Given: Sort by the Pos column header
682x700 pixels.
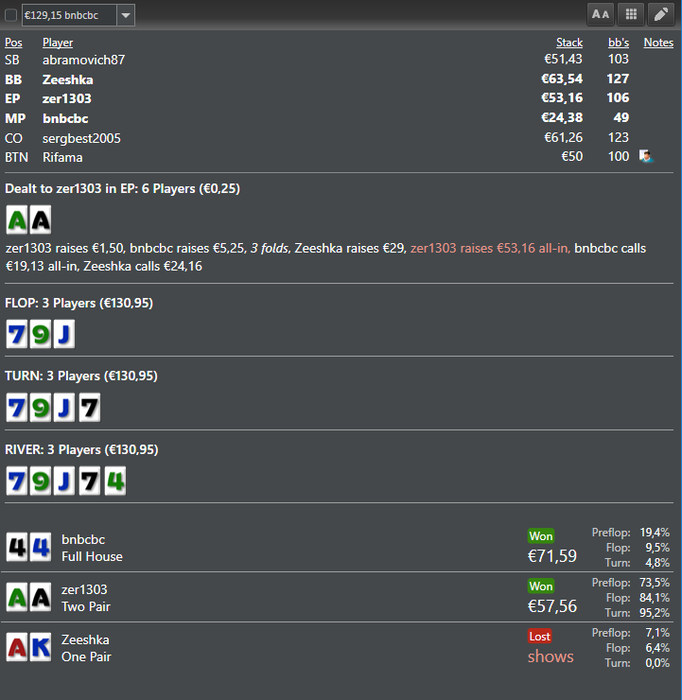Looking at the screenshot, I should (13, 42).
